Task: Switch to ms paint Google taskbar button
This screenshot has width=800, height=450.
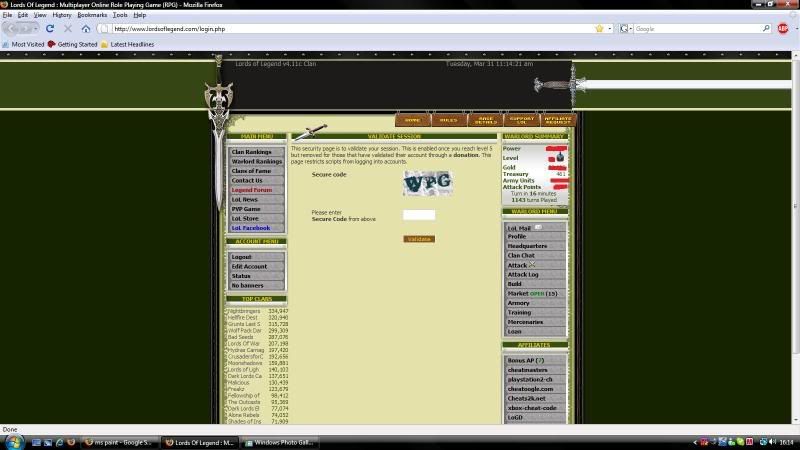Action: point(120,442)
